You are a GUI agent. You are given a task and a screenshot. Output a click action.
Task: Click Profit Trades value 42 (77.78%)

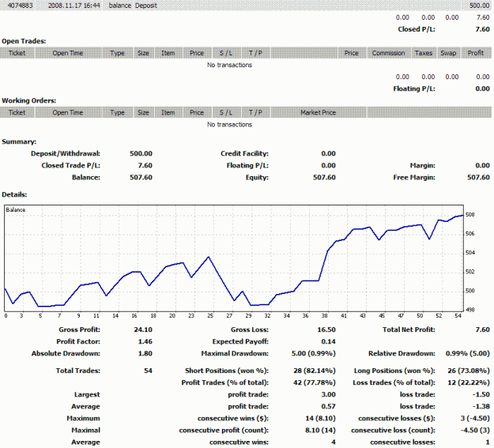[x=315, y=382]
